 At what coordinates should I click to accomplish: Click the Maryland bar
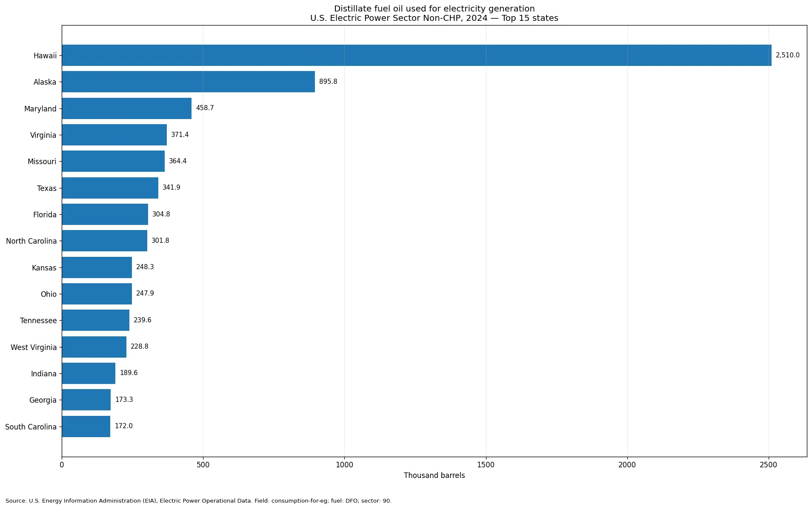127,108
